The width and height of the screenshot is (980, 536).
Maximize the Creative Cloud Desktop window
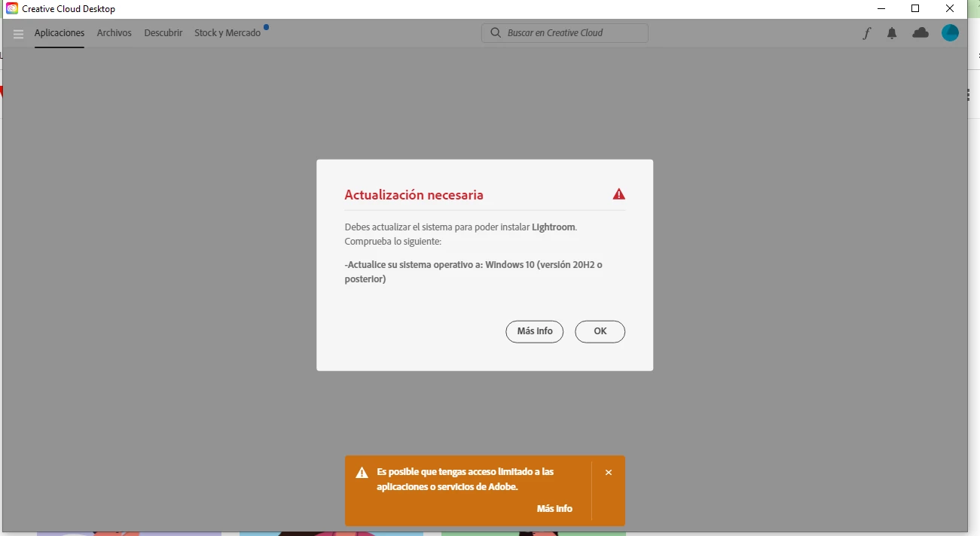(x=915, y=9)
